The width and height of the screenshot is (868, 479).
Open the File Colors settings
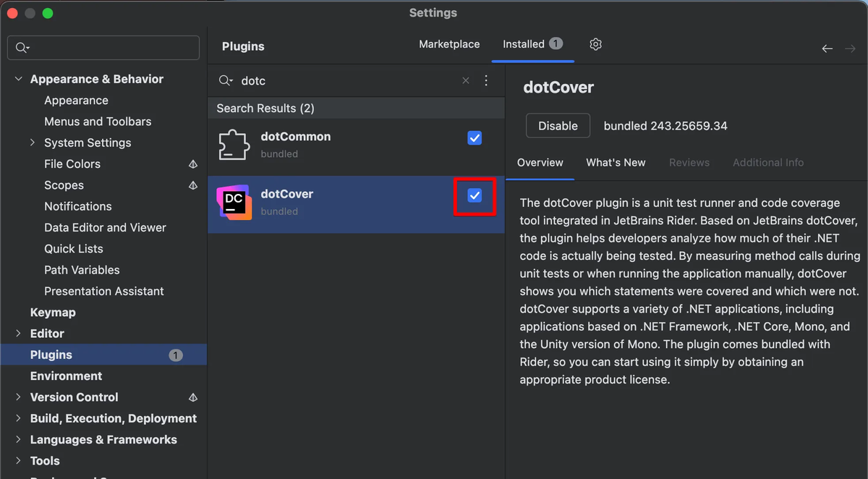click(x=72, y=164)
